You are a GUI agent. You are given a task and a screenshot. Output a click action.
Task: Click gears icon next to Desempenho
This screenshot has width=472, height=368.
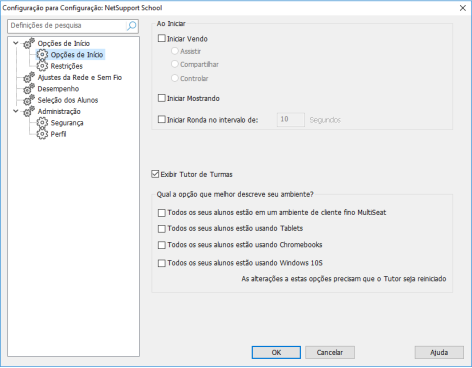pos(29,88)
